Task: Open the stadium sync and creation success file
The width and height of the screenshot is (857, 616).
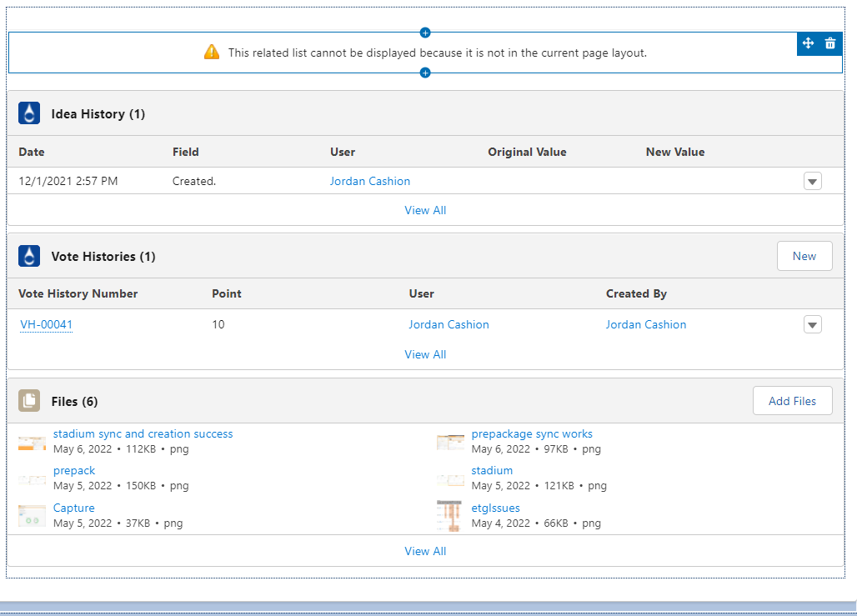Action: click(143, 433)
